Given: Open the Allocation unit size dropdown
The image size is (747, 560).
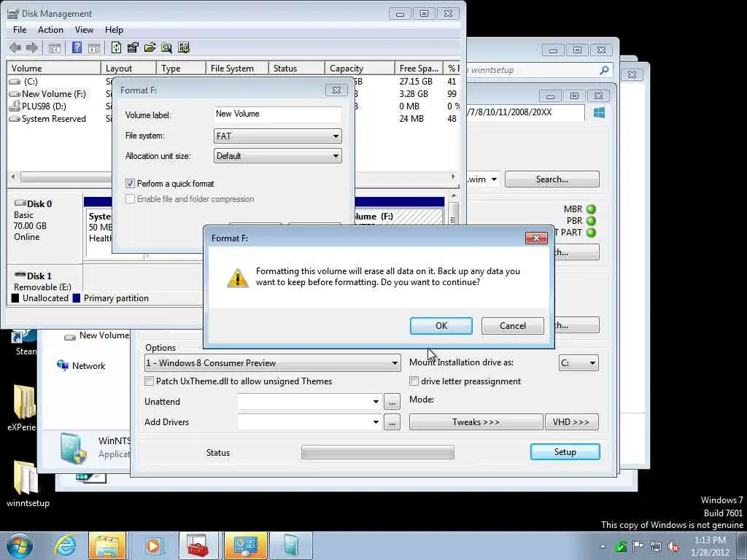Looking at the screenshot, I should (x=278, y=156).
